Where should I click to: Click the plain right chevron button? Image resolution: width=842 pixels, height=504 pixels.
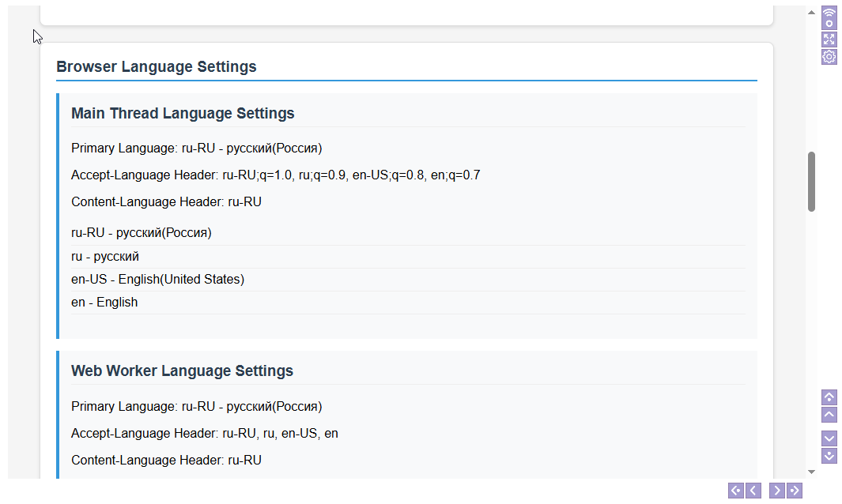[777, 491]
